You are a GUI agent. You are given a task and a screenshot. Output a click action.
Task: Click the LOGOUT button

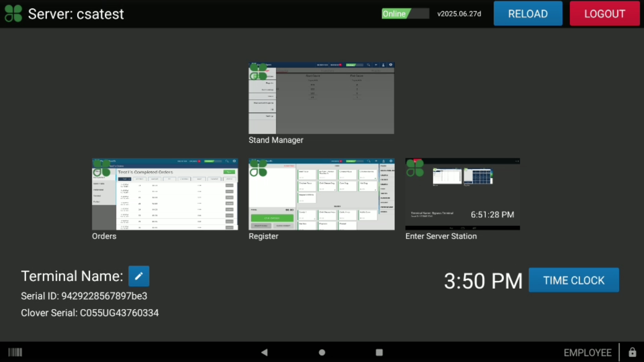pyautogui.click(x=605, y=13)
